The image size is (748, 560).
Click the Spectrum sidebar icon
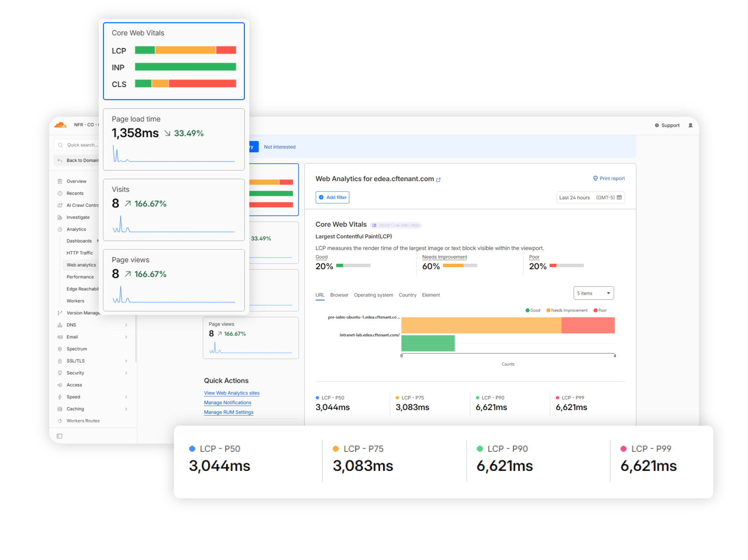click(60, 349)
